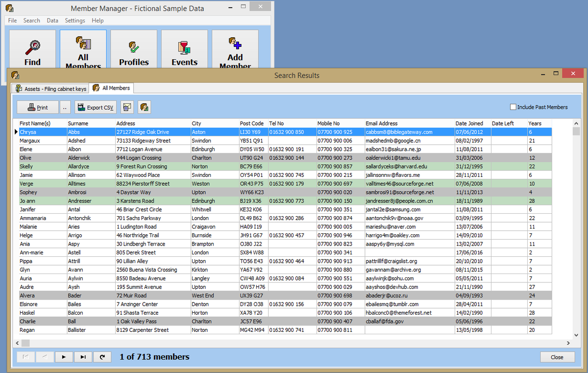588x373 pixels.
Task: Select surname 'Alderwick' cell
Action: coord(91,158)
